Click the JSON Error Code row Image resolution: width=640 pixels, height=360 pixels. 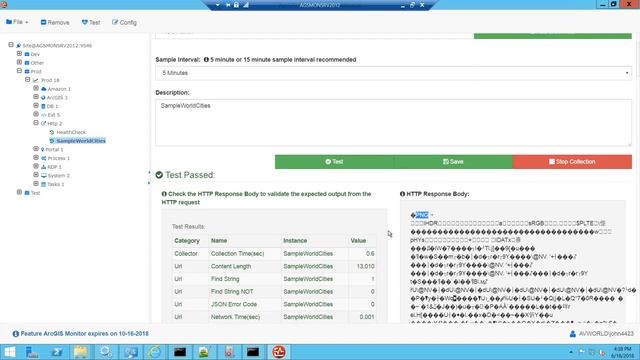point(274,304)
